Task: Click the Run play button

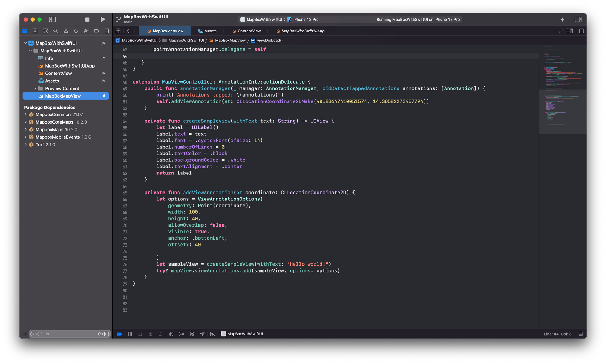Action: pos(103,19)
